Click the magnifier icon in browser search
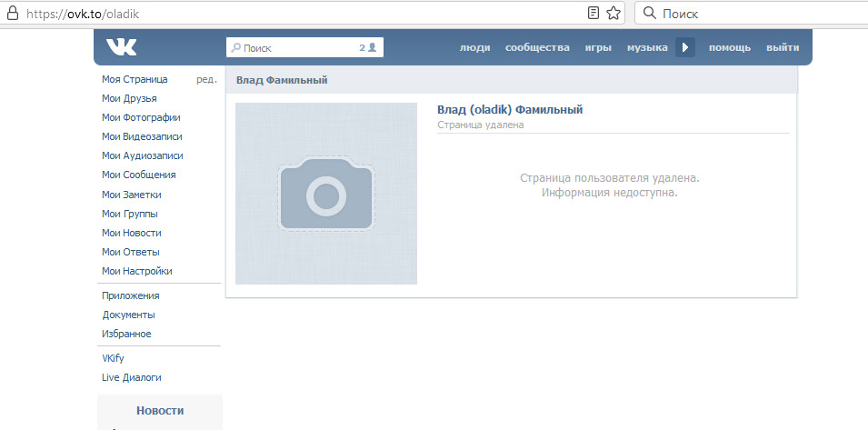The width and height of the screenshot is (868, 430). [650, 14]
